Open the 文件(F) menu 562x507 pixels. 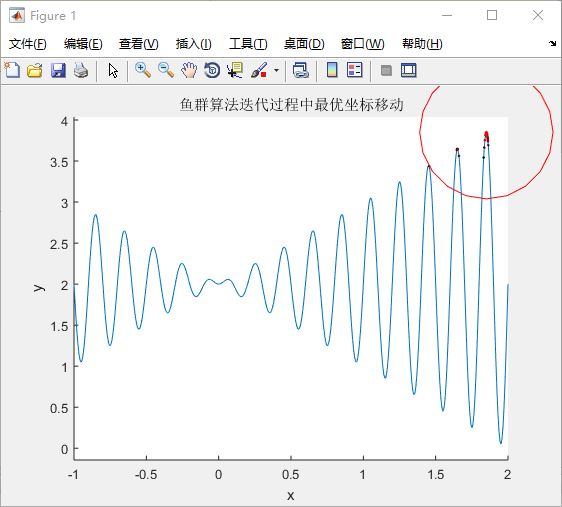pos(28,44)
